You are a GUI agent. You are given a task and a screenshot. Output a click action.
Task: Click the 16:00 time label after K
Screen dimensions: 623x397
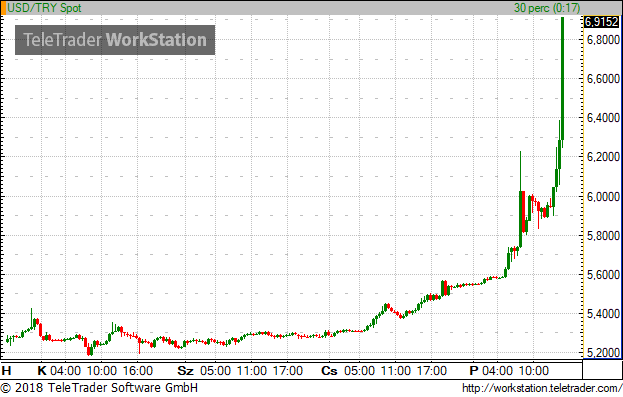[x=137, y=371]
